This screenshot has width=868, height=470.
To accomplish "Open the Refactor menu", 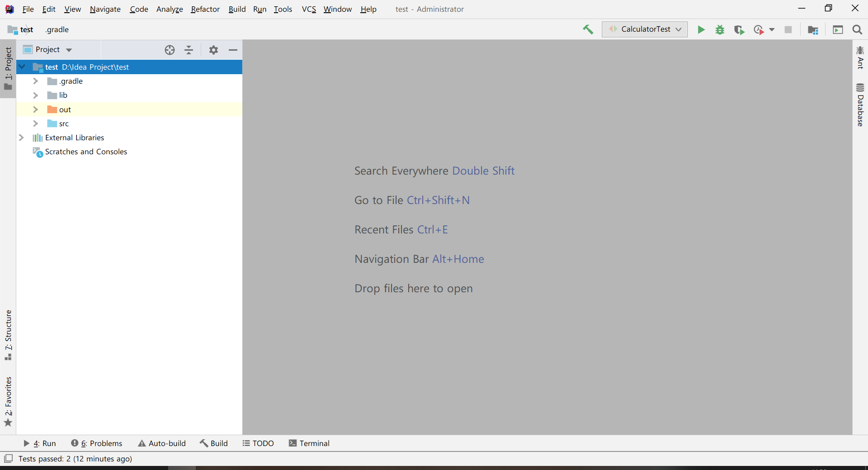I will 205,9.
